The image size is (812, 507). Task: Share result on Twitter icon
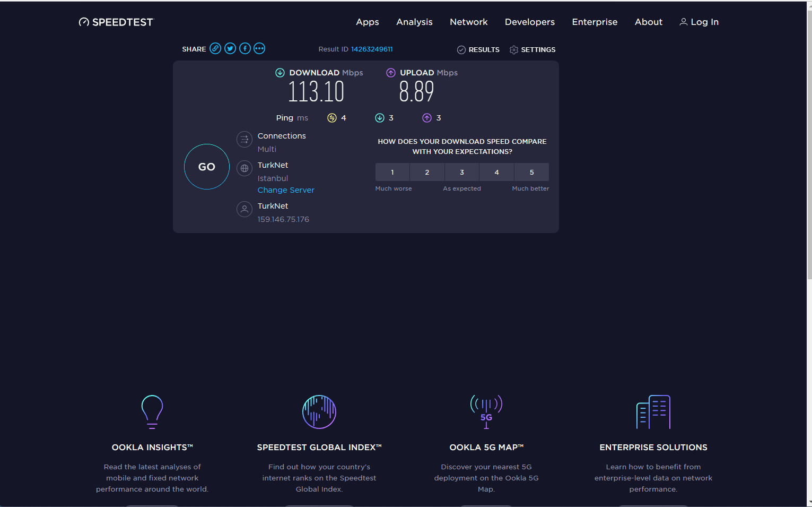230,48
